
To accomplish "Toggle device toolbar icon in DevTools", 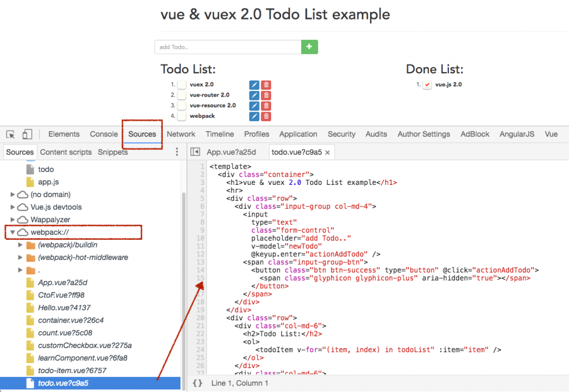I will [x=27, y=134].
